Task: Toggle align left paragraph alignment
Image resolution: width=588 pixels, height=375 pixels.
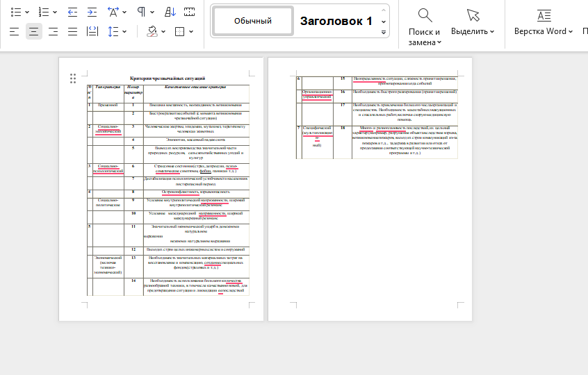Action: click(14, 31)
